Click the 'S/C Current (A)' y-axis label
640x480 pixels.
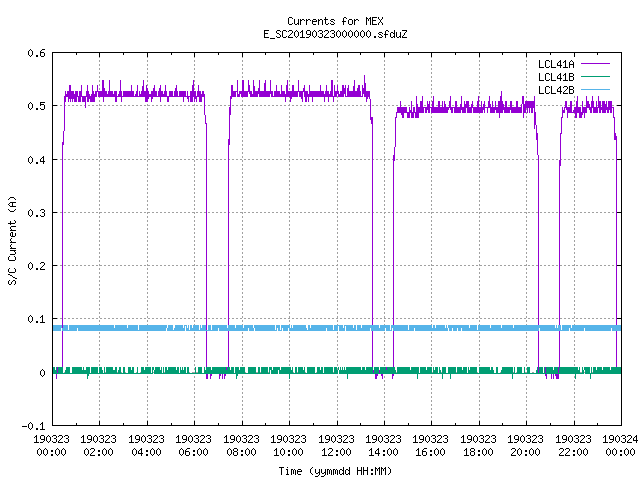click(12, 240)
